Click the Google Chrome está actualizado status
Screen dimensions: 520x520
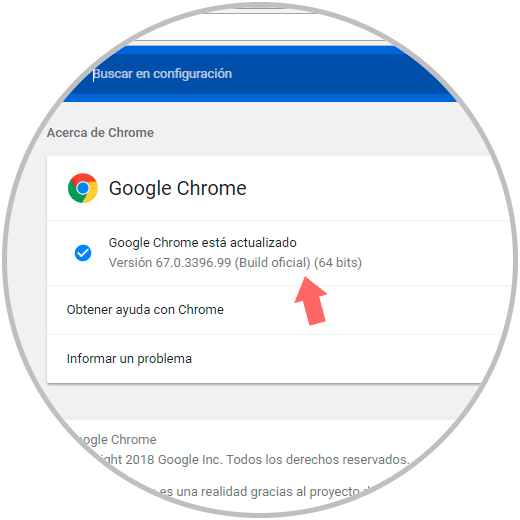coord(202,243)
